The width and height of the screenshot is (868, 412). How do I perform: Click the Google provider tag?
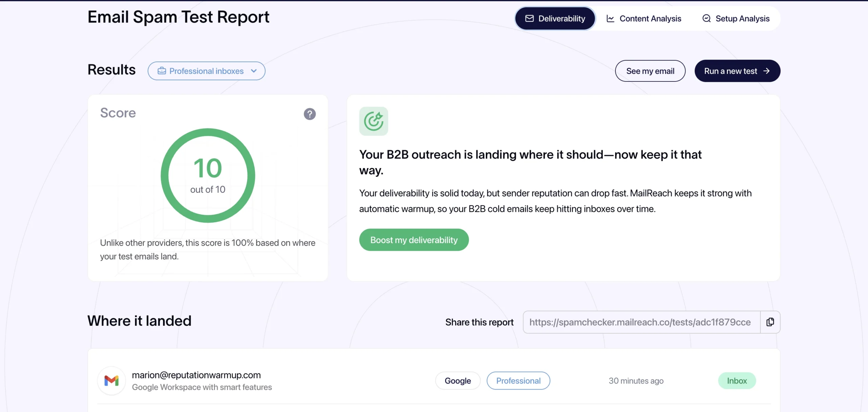pyautogui.click(x=458, y=381)
